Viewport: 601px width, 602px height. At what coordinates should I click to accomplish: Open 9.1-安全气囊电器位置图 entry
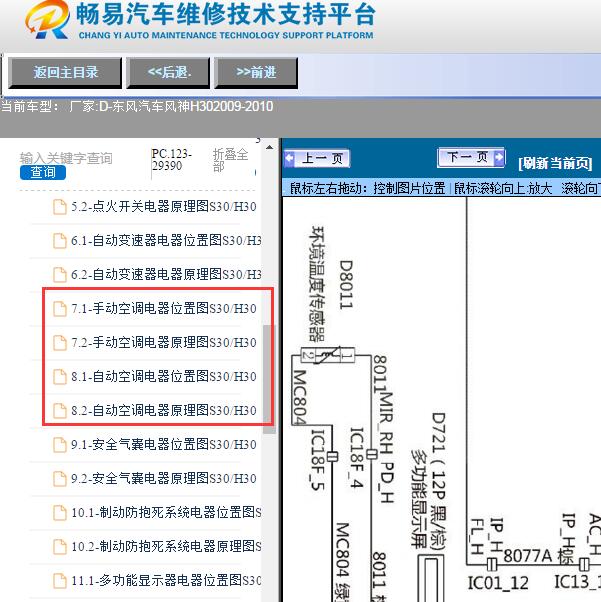pos(164,445)
